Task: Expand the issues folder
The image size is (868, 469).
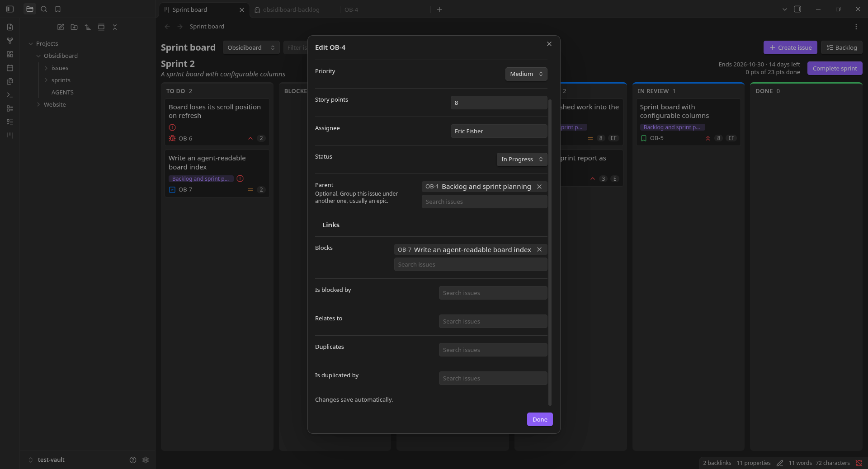Action: click(x=46, y=68)
